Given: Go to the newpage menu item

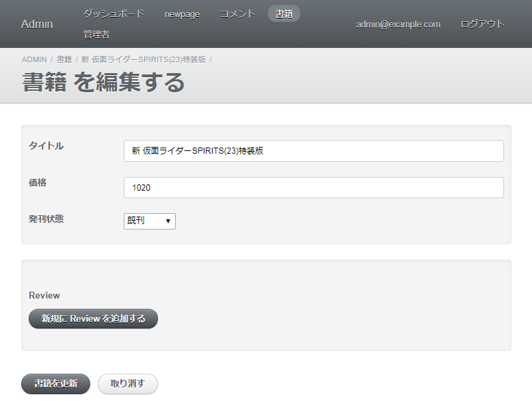Looking at the screenshot, I should click(182, 14).
